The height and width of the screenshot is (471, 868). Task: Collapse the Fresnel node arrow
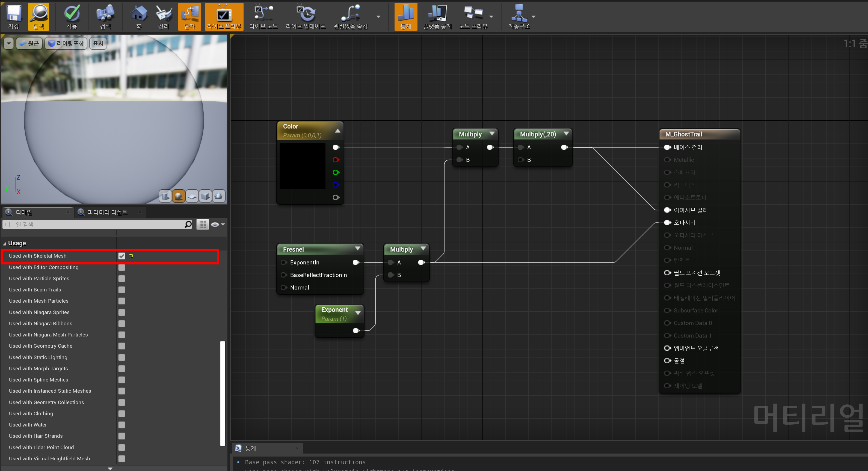[357, 248]
